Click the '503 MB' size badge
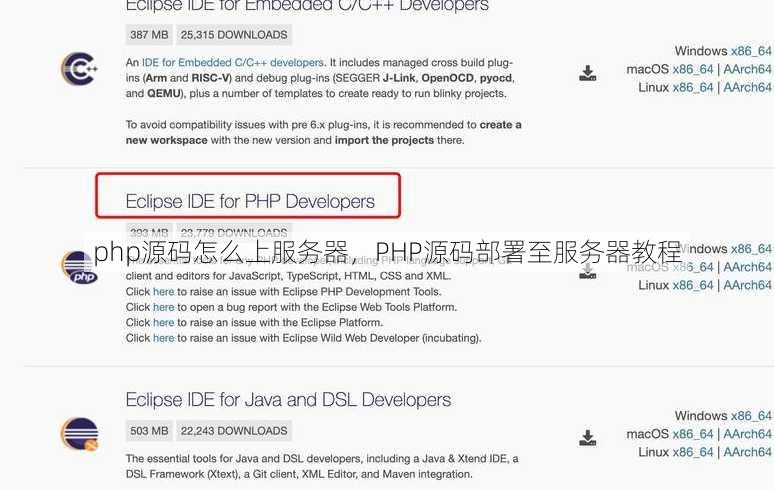This screenshot has width=774, height=490. [x=149, y=431]
